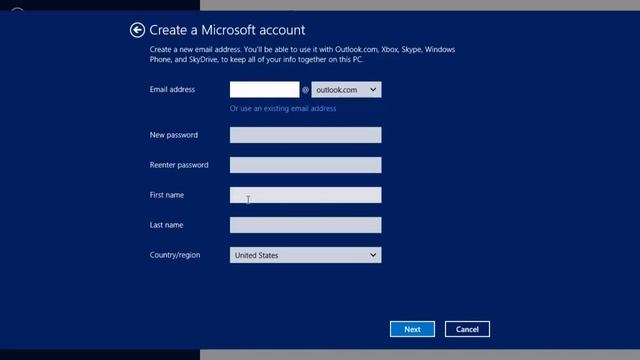Screen dimensions: 640x360
Task: Click the 'Last name' label
Action: [166, 225]
